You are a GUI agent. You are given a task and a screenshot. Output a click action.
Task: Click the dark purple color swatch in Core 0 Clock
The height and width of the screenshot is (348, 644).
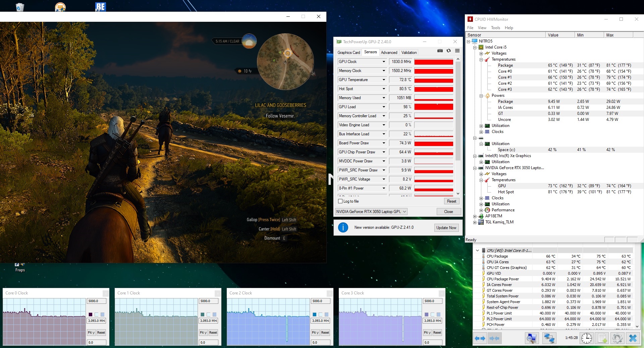click(x=91, y=315)
